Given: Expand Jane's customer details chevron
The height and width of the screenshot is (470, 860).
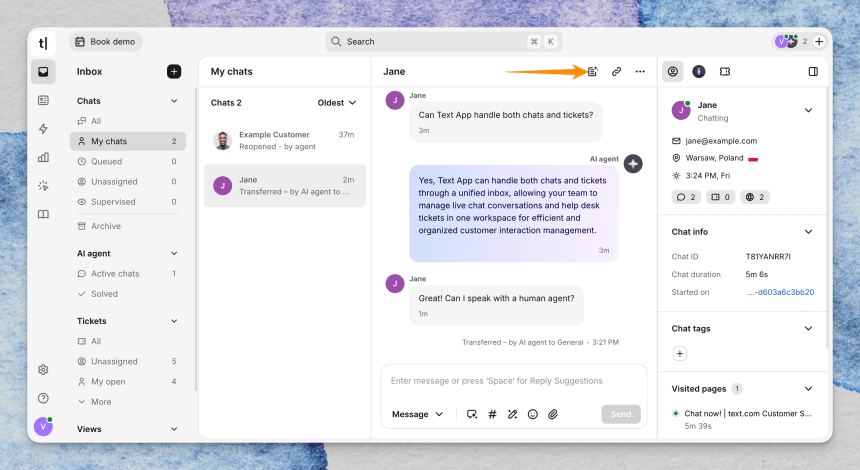Looking at the screenshot, I should pyautogui.click(x=808, y=110).
